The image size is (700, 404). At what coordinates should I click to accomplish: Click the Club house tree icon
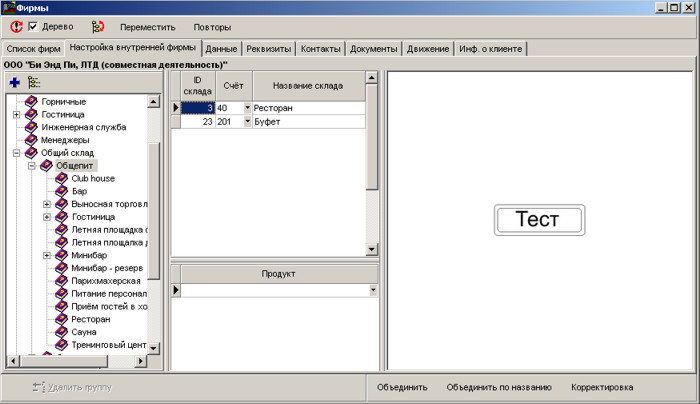(x=61, y=178)
